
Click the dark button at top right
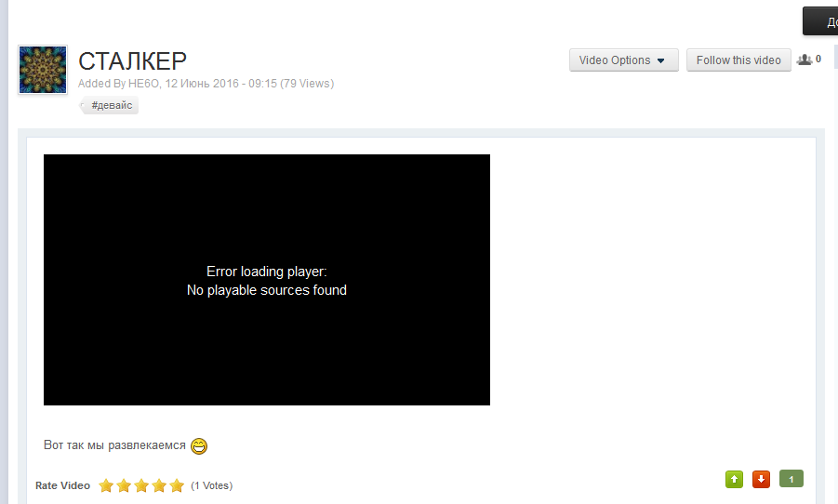pos(820,21)
